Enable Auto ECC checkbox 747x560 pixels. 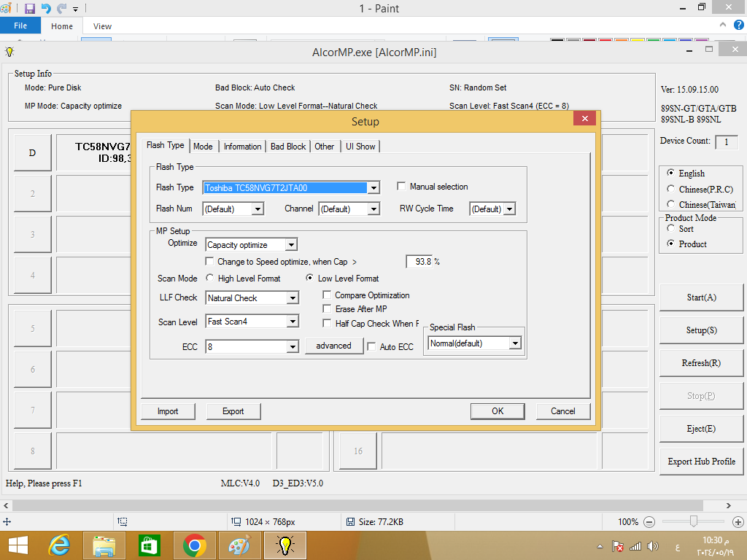(x=371, y=346)
